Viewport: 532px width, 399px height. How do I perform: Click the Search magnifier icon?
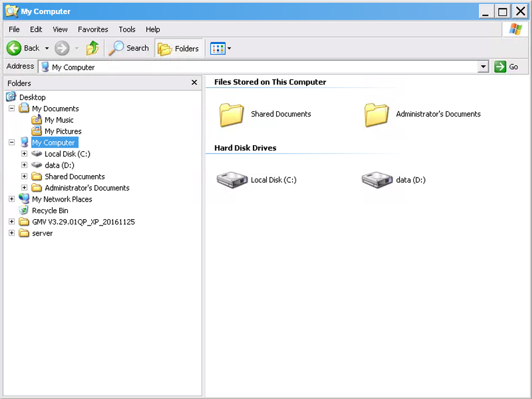coord(116,48)
